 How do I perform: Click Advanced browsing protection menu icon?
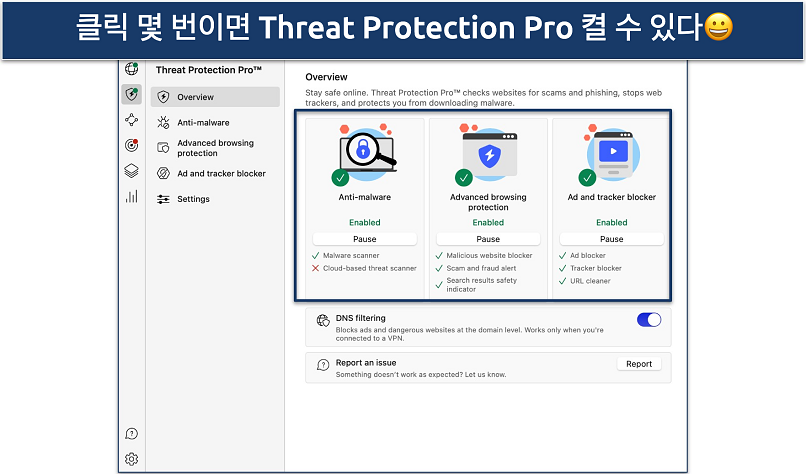163,148
